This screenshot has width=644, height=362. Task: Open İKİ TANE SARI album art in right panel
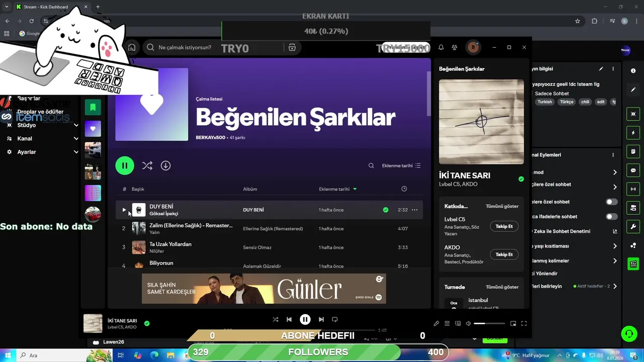click(x=481, y=122)
